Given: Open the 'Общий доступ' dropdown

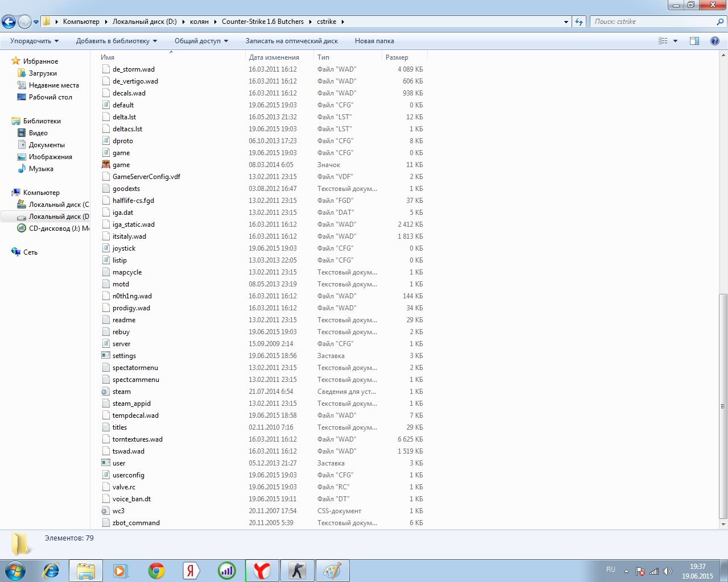Looking at the screenshot, I should [201, 41].
